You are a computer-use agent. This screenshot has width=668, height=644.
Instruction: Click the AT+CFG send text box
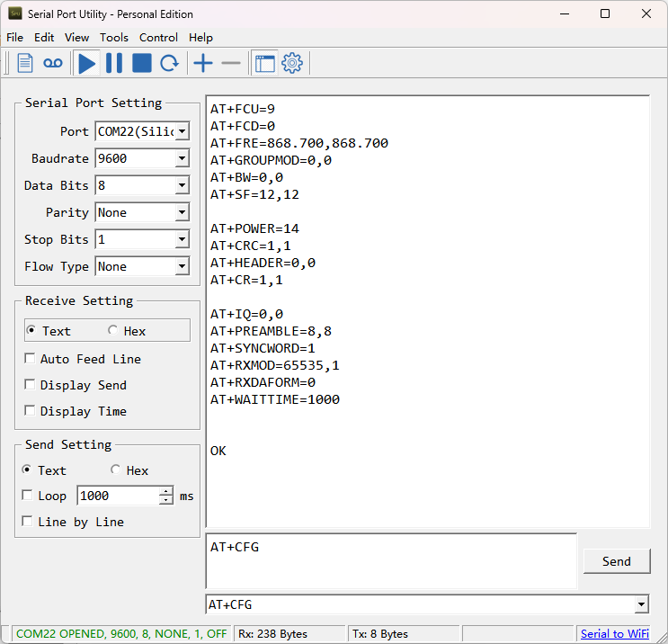point(391,561)
